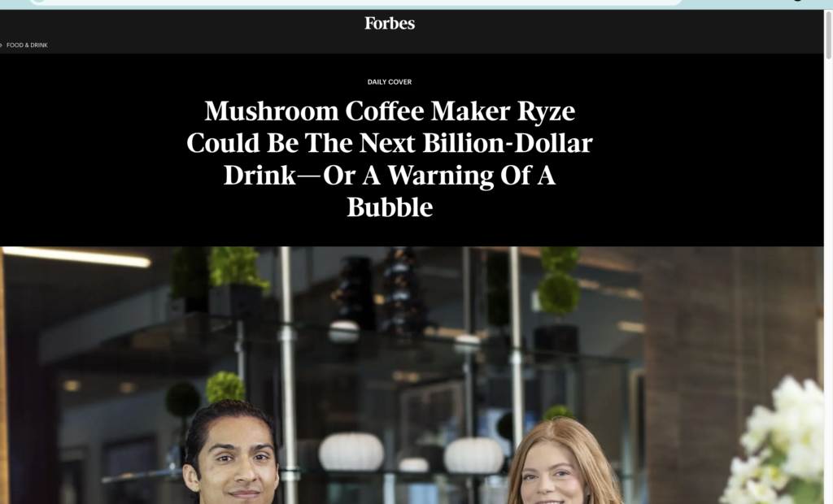Image resolution: width=833 pixels, height=504 pixels.
Task: Open the article hero photo
Action: [x=412, y=375]
